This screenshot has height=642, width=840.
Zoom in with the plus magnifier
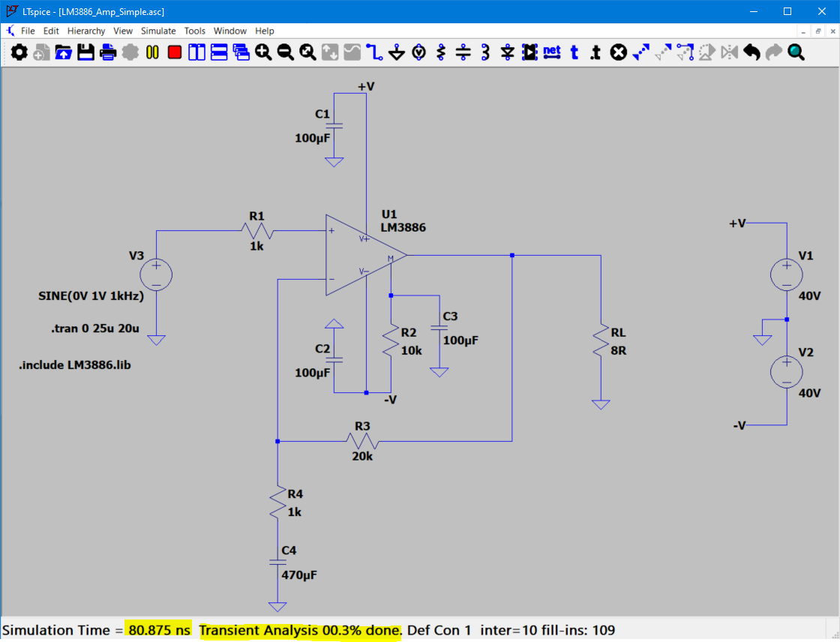click(263, 52)
